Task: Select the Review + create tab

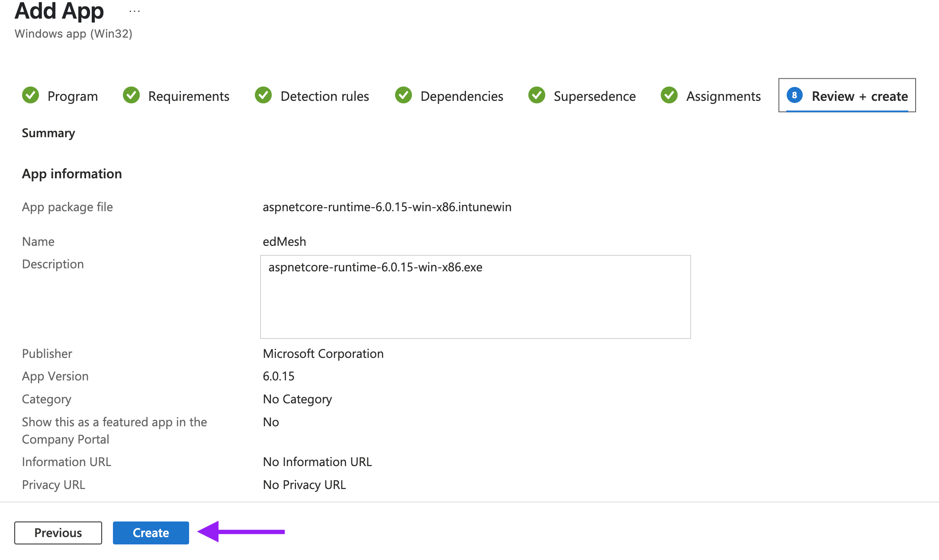Action: click(x=847, y=95)
